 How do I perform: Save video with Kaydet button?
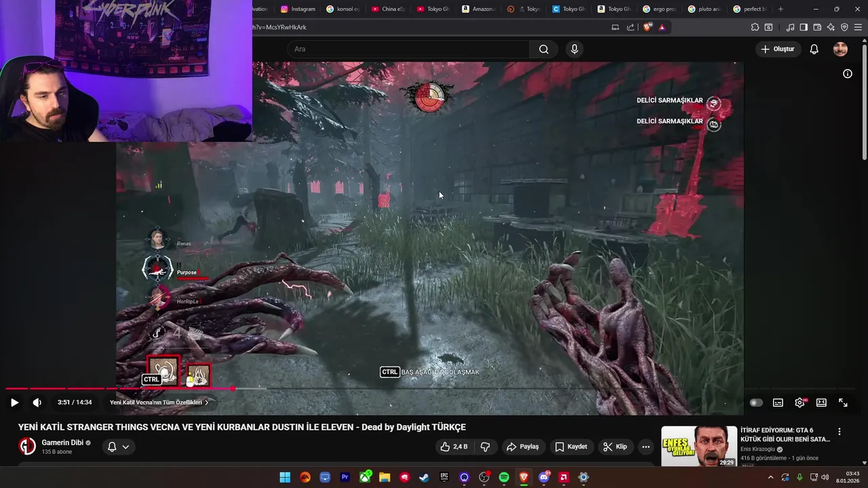pyautogui.click(x=570, y=447)
